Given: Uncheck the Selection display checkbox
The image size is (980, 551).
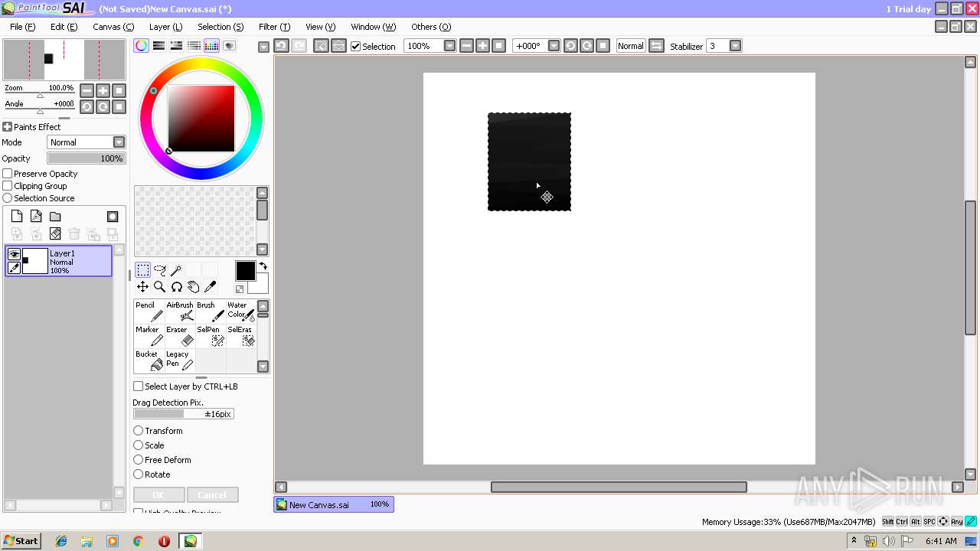Looking at the screenshot, I should coord(355,47).
